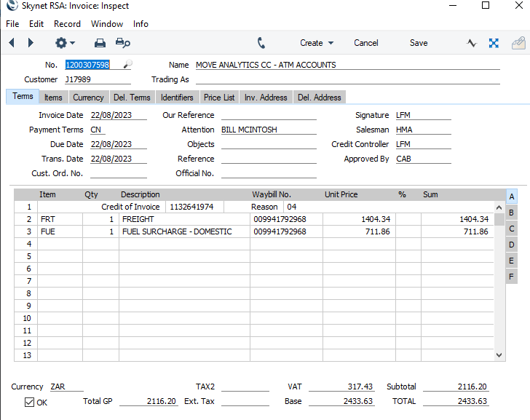
Task: Click the Due Date field
Action: [118, 144]
